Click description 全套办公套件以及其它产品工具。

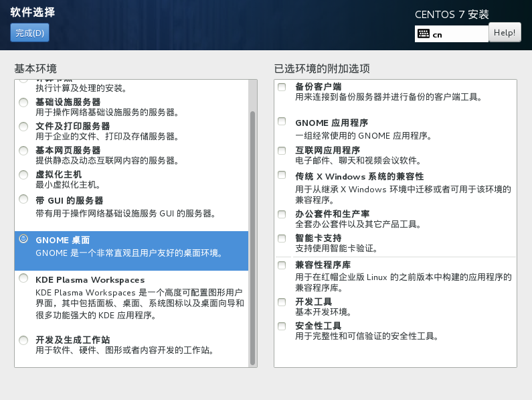click(x=358, y=224)
